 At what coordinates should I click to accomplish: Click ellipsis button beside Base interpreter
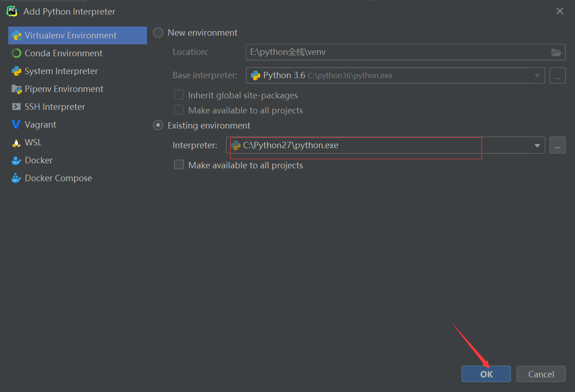coord(558,75)
